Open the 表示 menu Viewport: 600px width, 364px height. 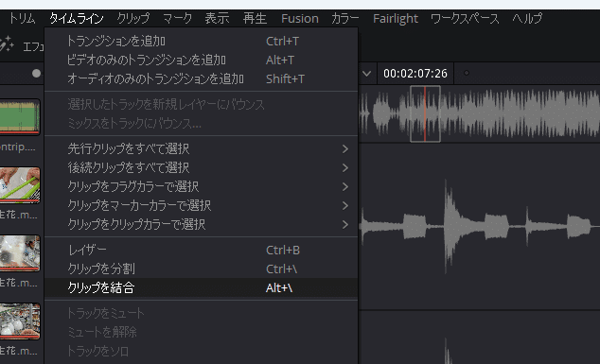(217, 18)
